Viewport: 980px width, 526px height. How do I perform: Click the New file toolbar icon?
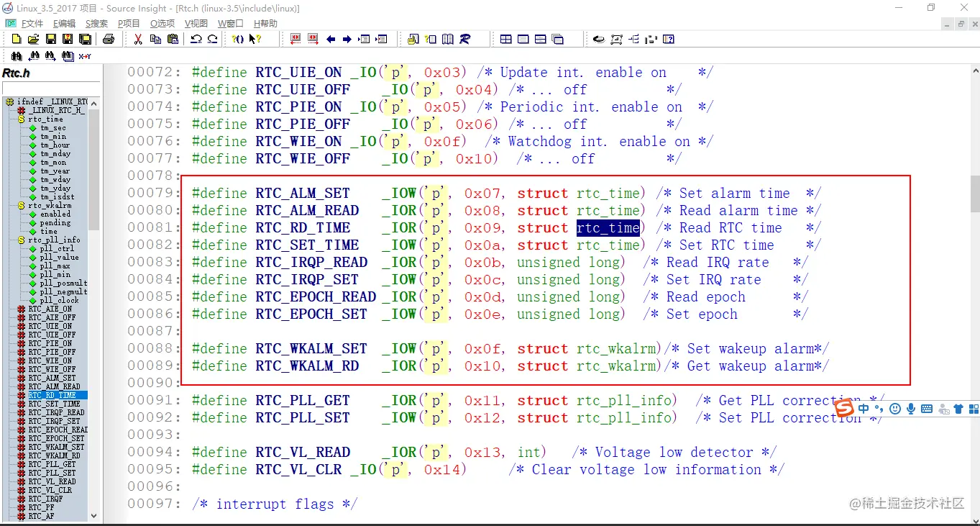pyautogui.click(x=16, y=39)
